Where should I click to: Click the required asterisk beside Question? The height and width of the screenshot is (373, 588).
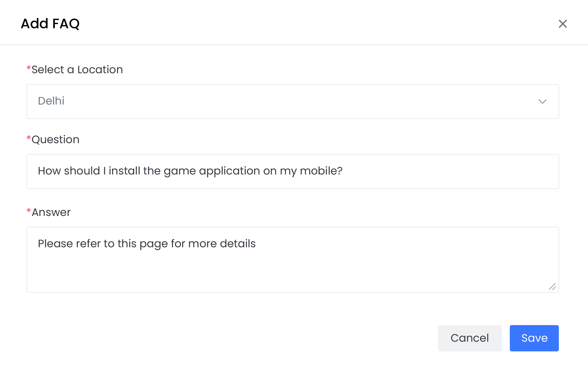pos(28,138)
